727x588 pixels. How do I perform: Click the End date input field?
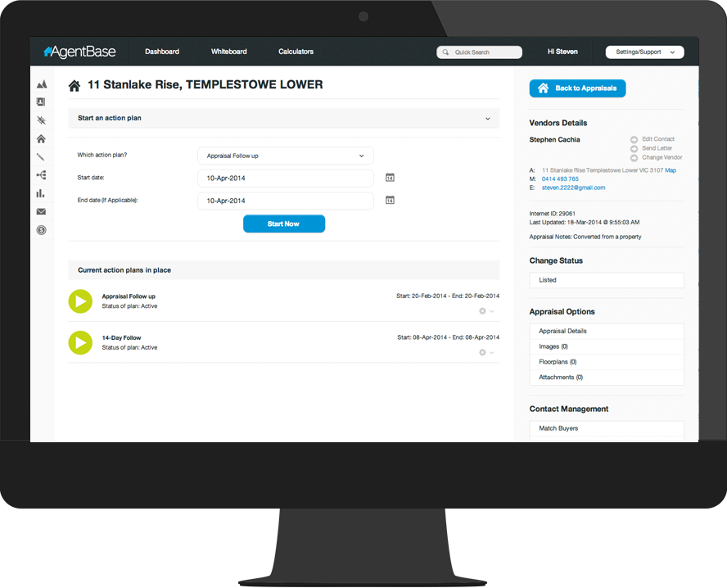coord(286,201)
